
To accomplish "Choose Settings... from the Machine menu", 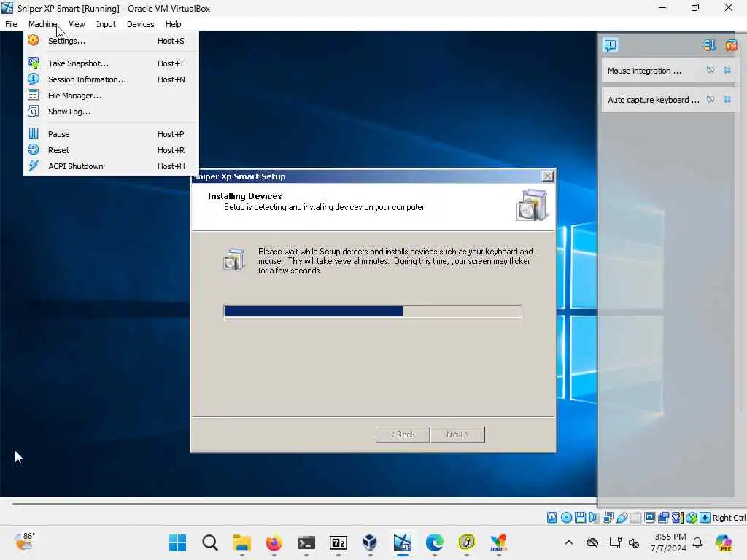I will pos(111,41).
